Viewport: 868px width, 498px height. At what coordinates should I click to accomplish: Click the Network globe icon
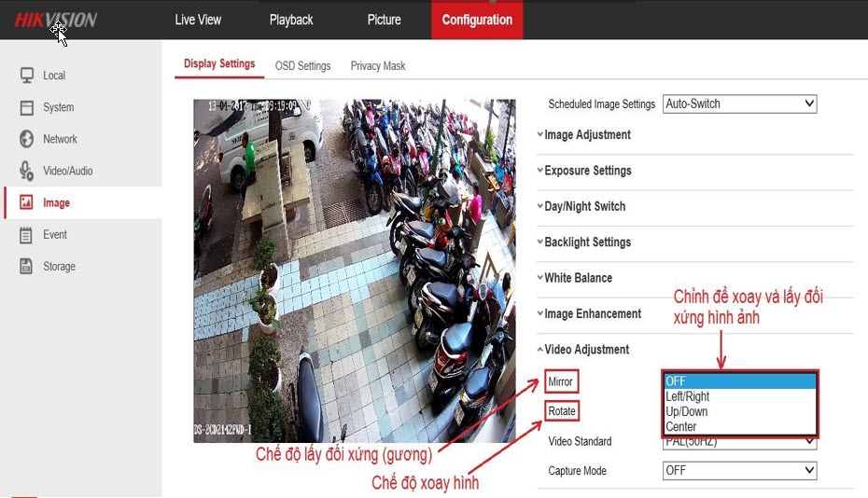pyautogui.click(x=26, y=139)
